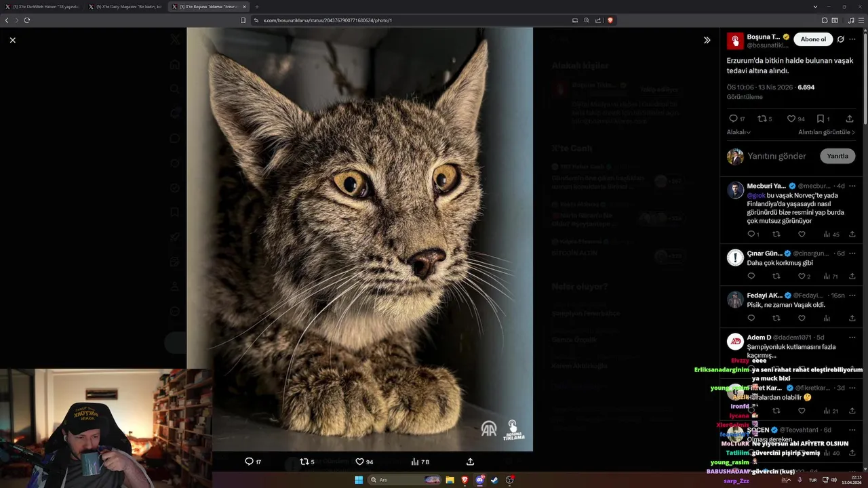The height and width of the screenshot is (488, 868).
Task: Open the @grok mention link
Action: tap(756, 195)
